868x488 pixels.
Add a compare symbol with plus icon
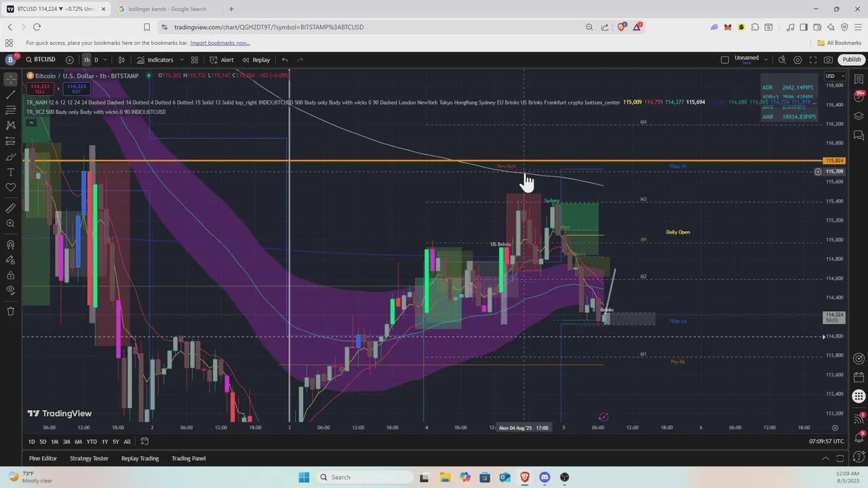click(69, 60)
